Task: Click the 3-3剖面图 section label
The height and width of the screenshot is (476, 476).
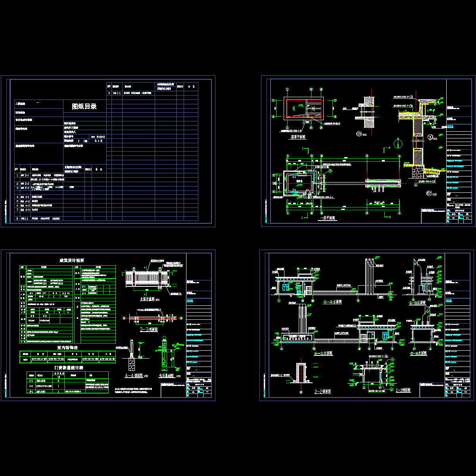Action: pyautogui.click(x=149, y=329)
